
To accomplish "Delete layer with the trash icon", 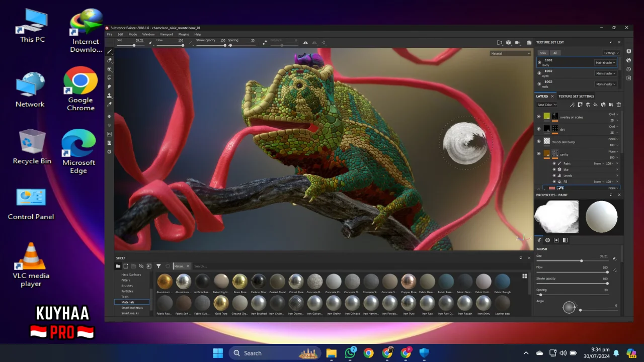I will click(619, 105).
